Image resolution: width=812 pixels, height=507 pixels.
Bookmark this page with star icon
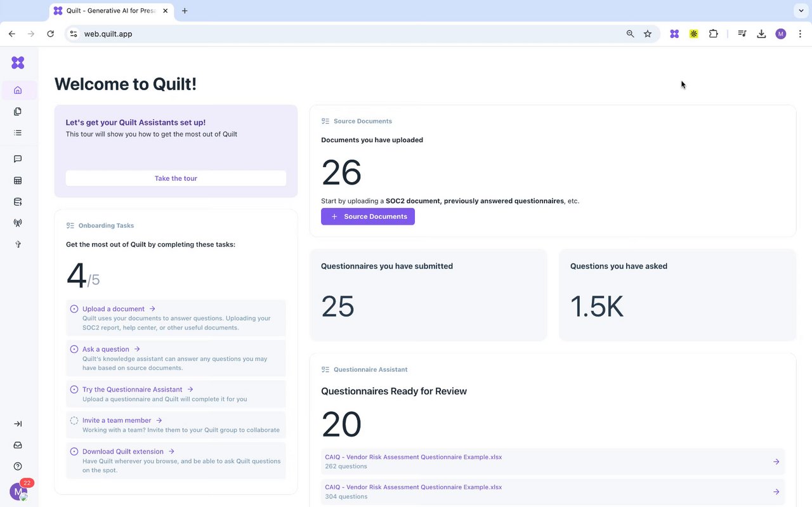[648, 34]
